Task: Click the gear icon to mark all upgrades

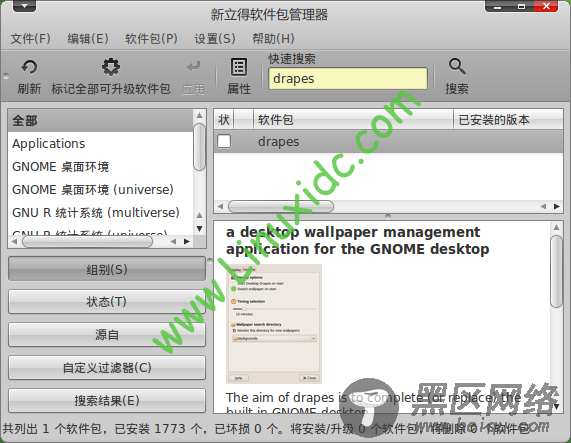Action: click(111, 67)
